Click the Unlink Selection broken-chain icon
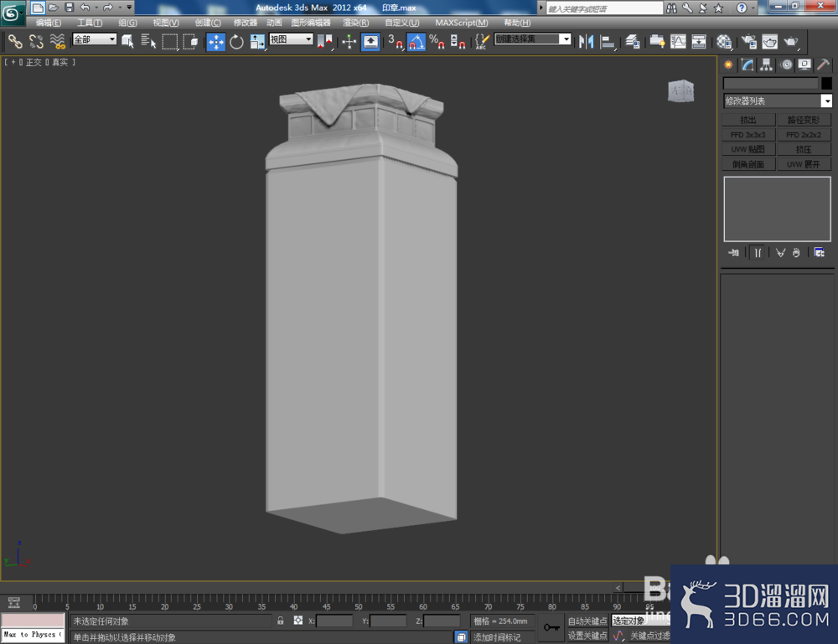This screenshot has height=644, width=838. coord(36,42)
